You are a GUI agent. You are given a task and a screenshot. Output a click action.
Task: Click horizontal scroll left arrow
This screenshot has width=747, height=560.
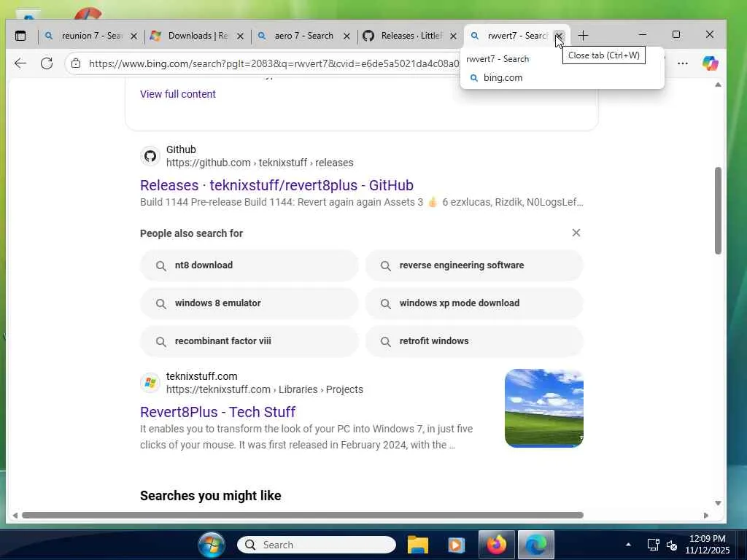(15, 516)
